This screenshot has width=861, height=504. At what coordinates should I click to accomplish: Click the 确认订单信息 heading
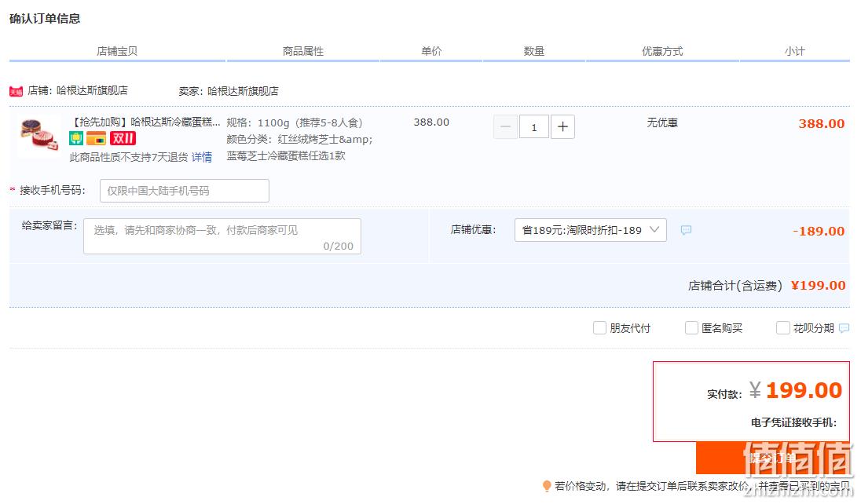[x=45, y=19]
